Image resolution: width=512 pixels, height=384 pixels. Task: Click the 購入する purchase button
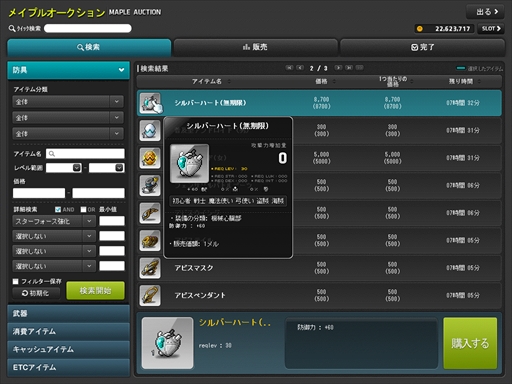(470, 343)
